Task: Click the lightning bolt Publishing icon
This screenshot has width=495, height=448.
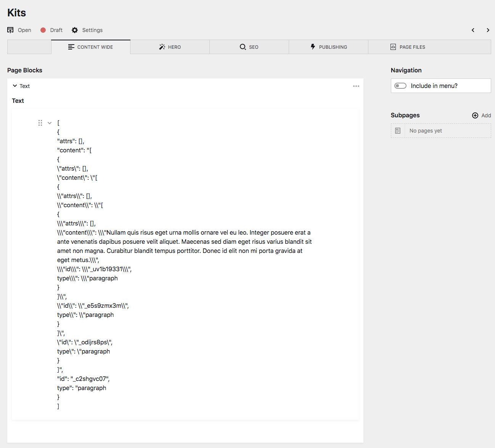Action: click(x=313, y=46)
